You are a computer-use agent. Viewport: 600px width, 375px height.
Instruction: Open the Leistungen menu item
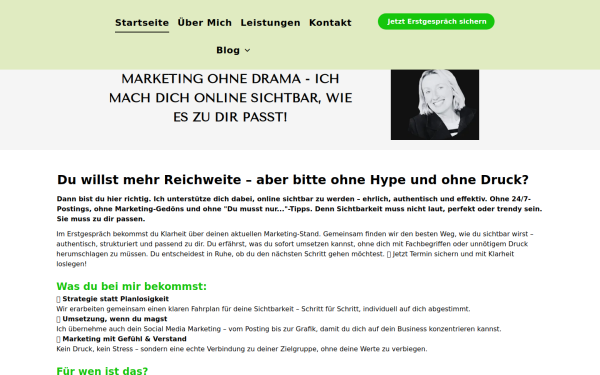(270, 23)
